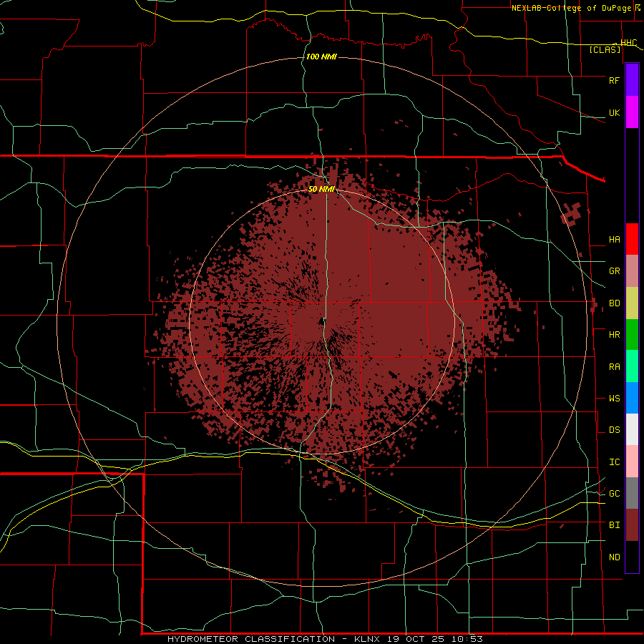Click the ND legend label

(x=614, y=557)
